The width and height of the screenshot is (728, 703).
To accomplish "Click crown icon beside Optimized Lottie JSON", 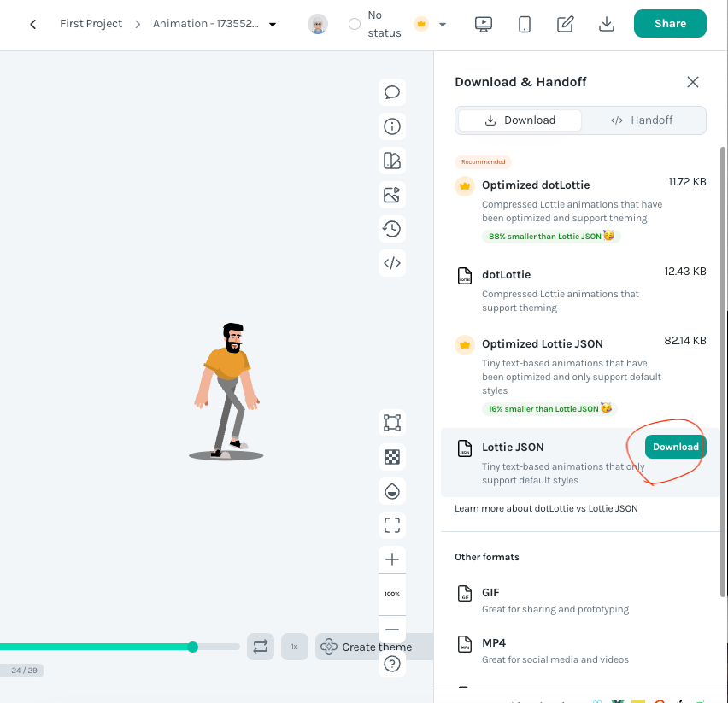I will pyautogui.click(x=464, y=345).
